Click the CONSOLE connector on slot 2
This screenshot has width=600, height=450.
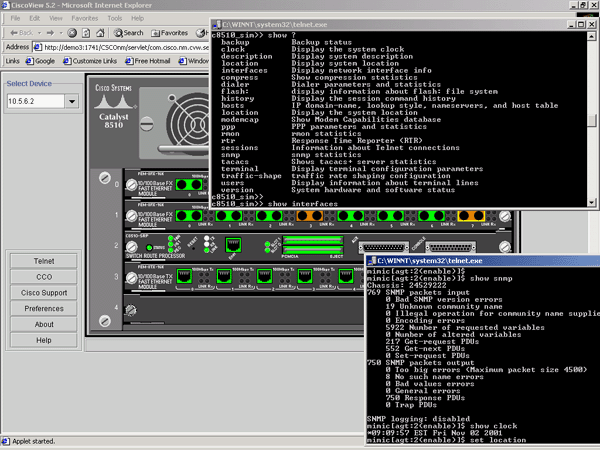coord(451,248)
